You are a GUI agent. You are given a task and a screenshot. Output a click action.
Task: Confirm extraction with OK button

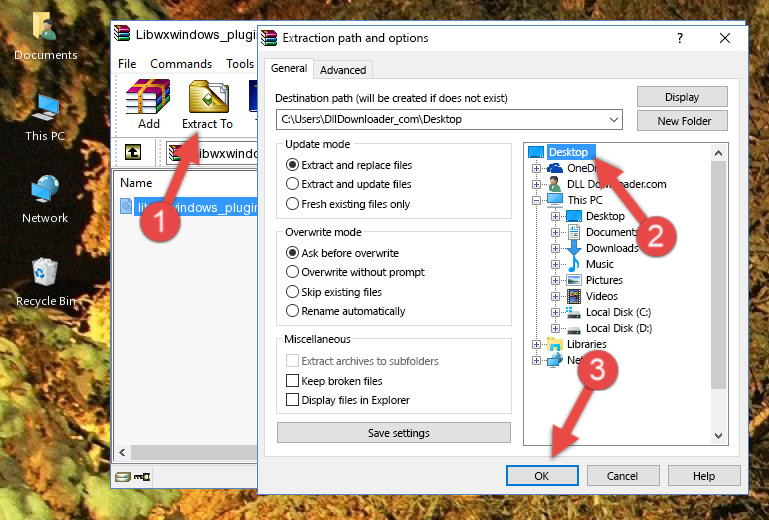click(542, 476)
